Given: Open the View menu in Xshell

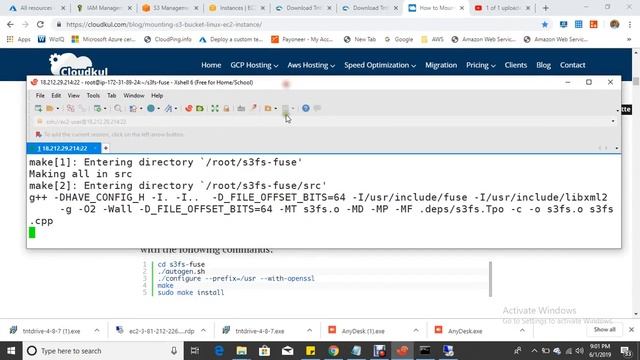Looking at the screenshot, I should tap(73, 96).
